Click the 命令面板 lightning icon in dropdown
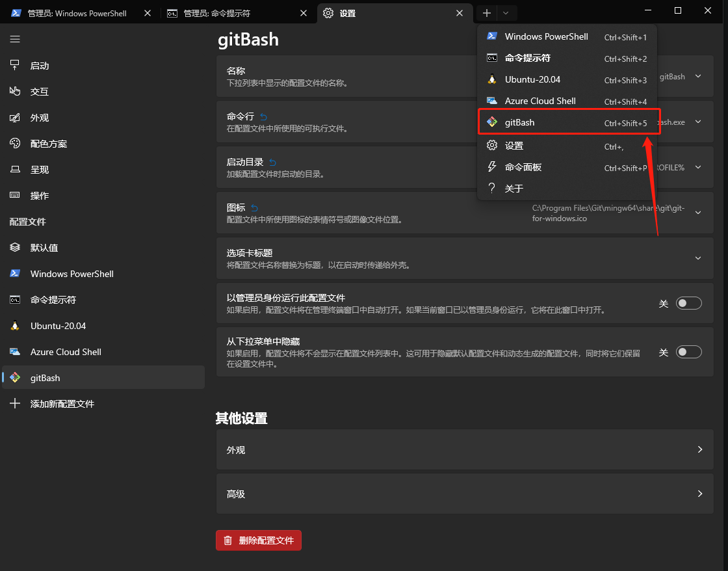This screenshot has width=728, height=571. pos(491,166)
